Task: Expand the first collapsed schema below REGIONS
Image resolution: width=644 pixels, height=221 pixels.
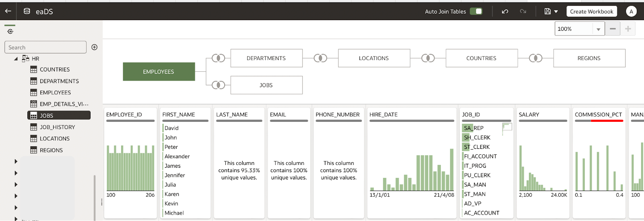Action: (x=16, y=161)
